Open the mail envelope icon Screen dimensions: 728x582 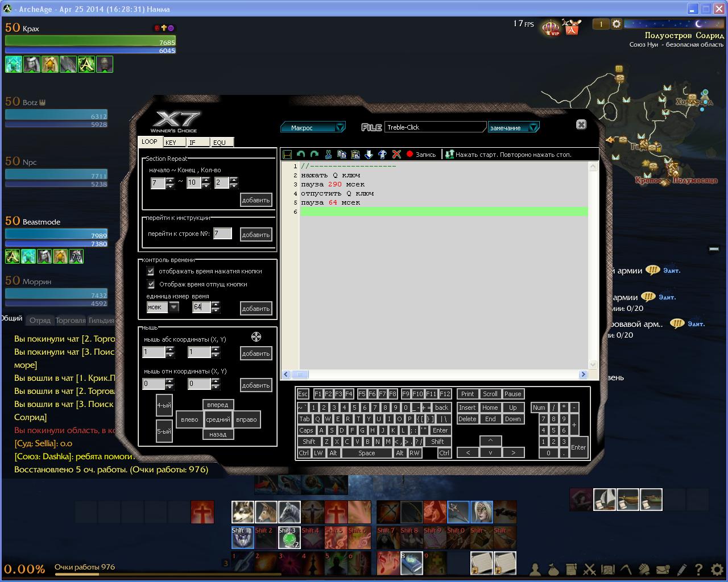tap(663, 568)
